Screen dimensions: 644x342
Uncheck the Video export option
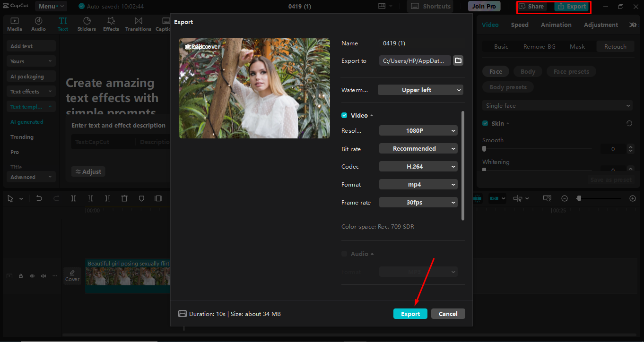click(x=344, y=115)
